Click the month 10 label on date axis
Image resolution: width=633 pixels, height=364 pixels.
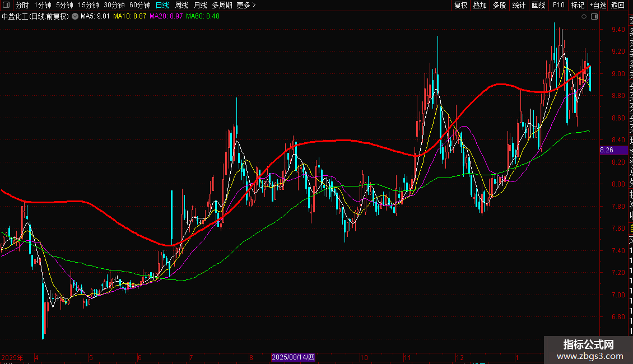[364, 357]
